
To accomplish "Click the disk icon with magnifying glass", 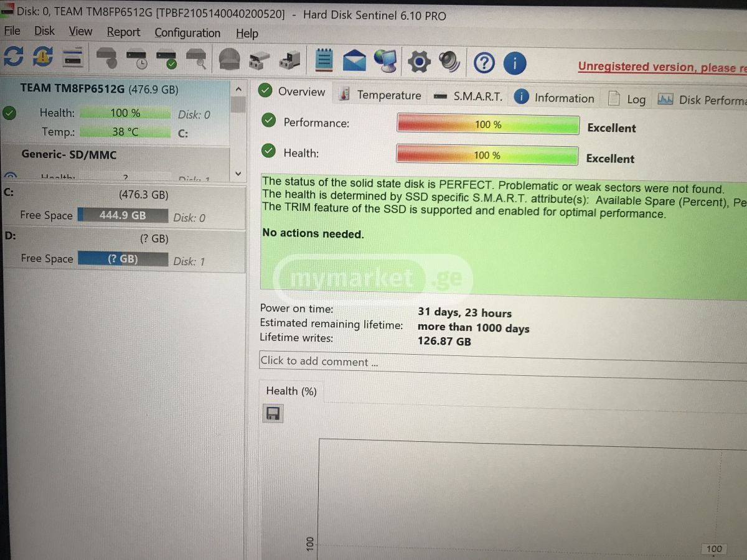I will coord(197,60).
